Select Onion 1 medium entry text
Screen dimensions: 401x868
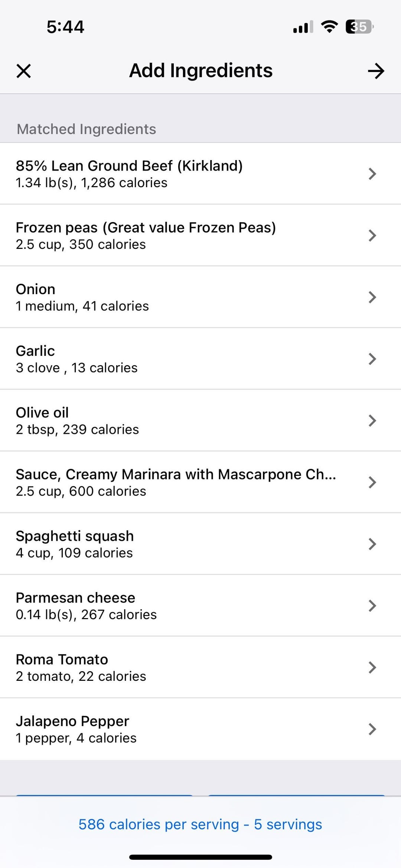pyautogui.click(x=82, y=306)
